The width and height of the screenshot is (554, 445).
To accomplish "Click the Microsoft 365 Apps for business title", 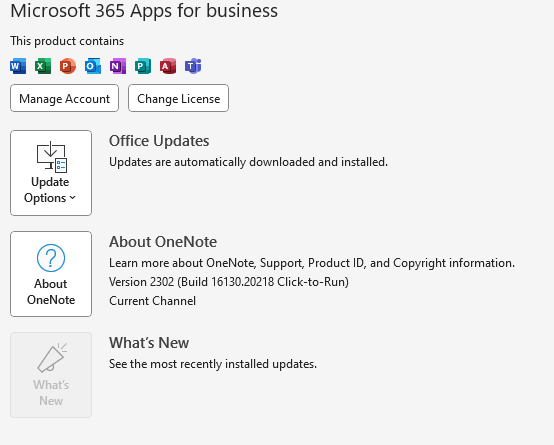I will (x=144, y=10).
